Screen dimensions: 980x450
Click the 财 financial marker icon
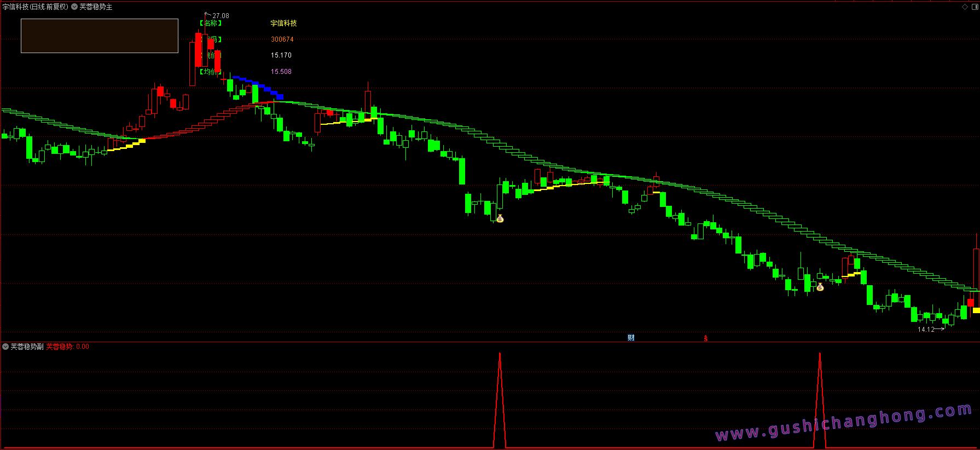(631, 338)
